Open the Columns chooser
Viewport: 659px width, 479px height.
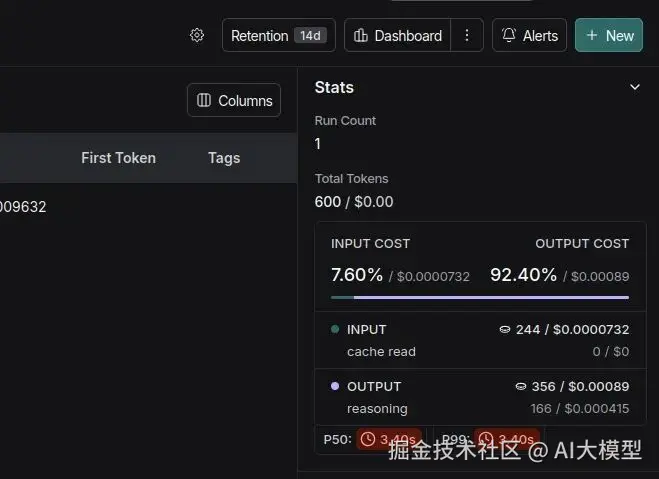pos(234,100)
